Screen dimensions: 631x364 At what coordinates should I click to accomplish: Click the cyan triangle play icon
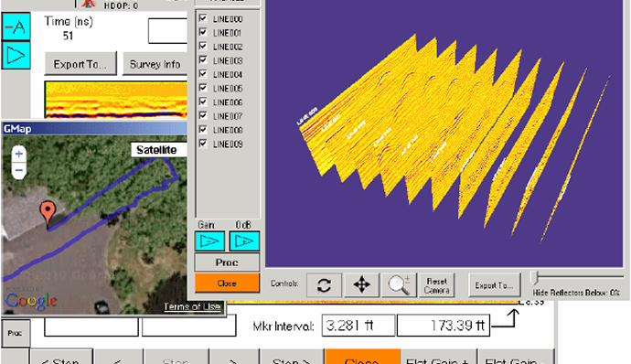pos(16,55)
